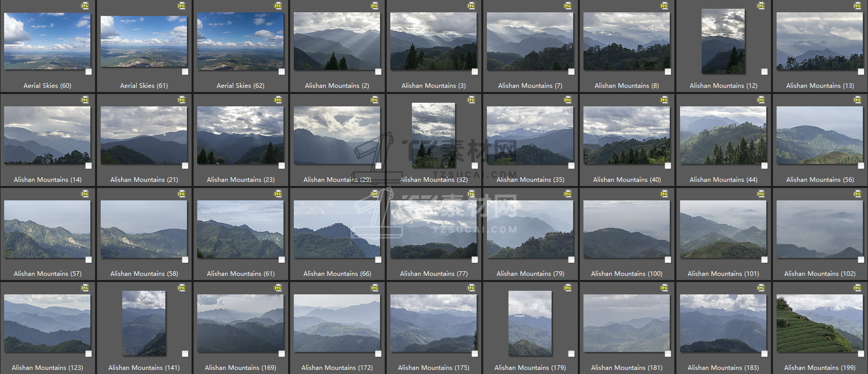Image resolution: width=868 pixels, height=374 pixels.
Task: Click the file name "Alishan Mountains (57)"
Action: click(x=47, y=274)
